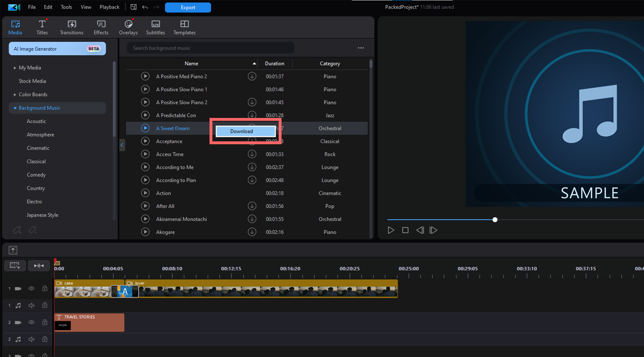The image size is (644, 357).
Task: Open the Playback menu
Action: coord(109,7)
